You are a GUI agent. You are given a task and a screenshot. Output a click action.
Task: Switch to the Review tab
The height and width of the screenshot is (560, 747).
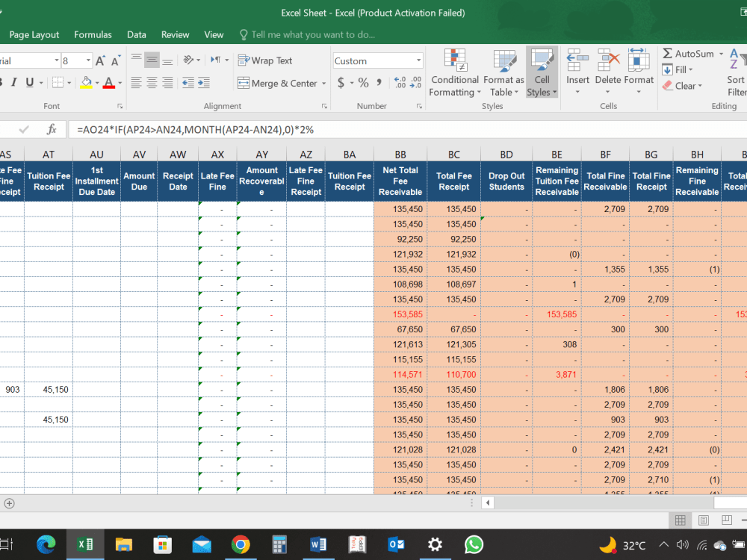175,34
